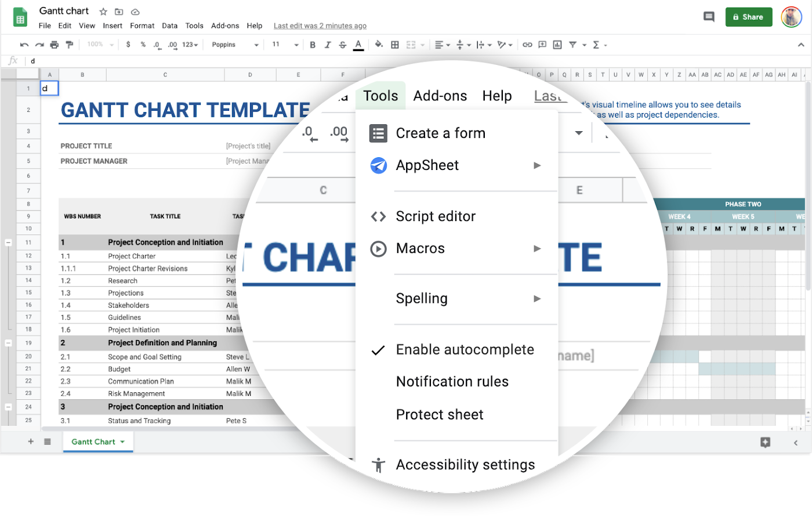Screen dimensions: 812x517
Task: Click the borders icon in the toolbar
Action: (x=395, y=45)
